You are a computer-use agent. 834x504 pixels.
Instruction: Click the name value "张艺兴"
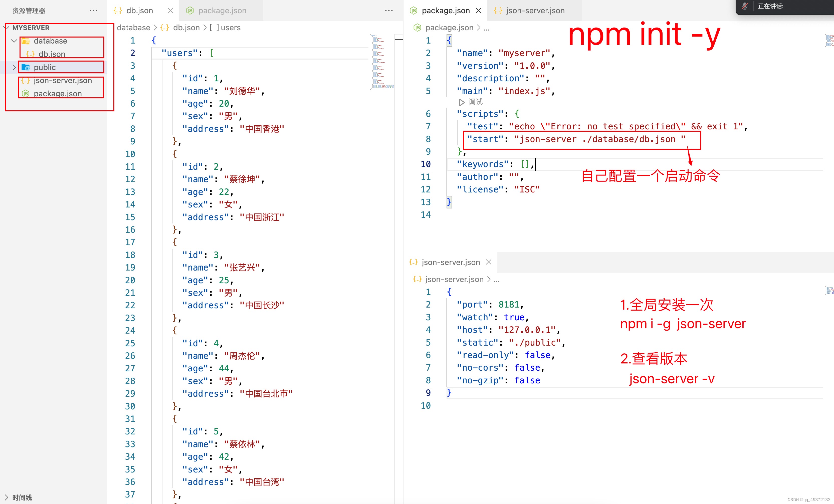(242, 268)
